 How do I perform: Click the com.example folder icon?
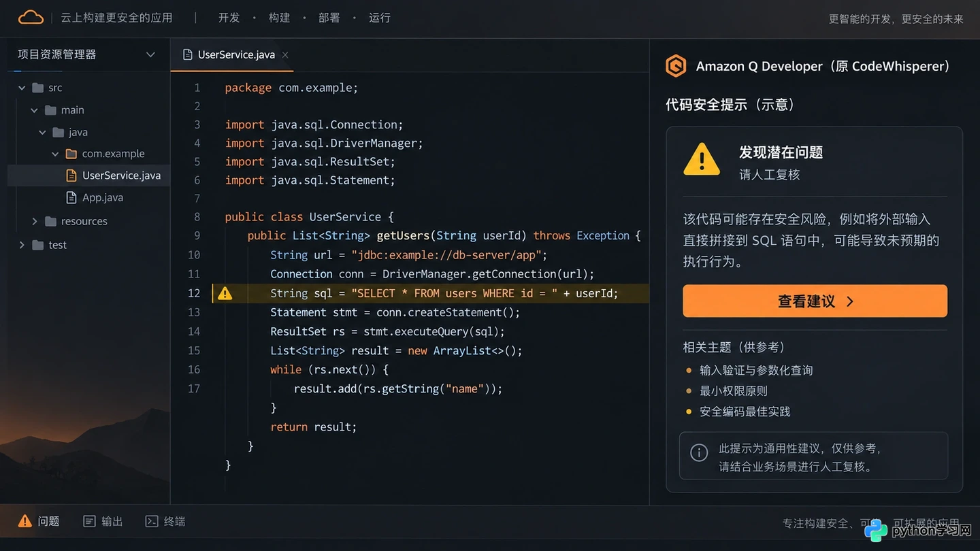pos(71,154)
